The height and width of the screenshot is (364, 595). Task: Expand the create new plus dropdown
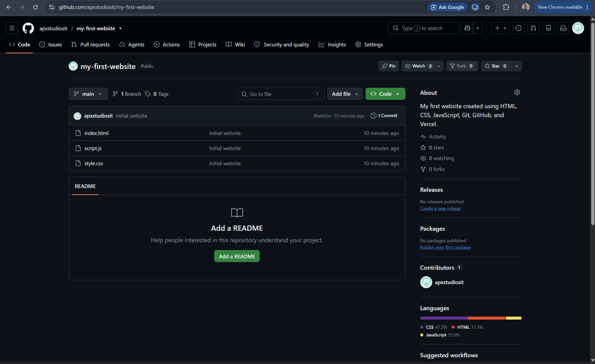[x=500, y=28]
